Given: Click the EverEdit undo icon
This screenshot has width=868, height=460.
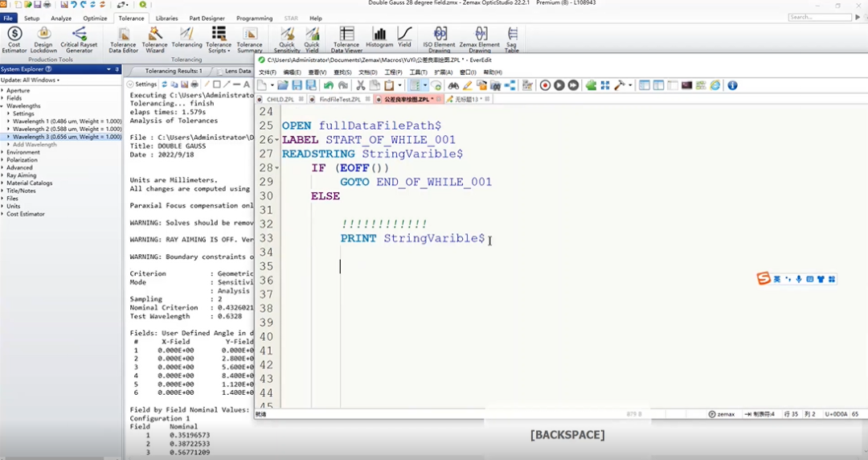Looking at the screenshot, I should pos(329,85).
